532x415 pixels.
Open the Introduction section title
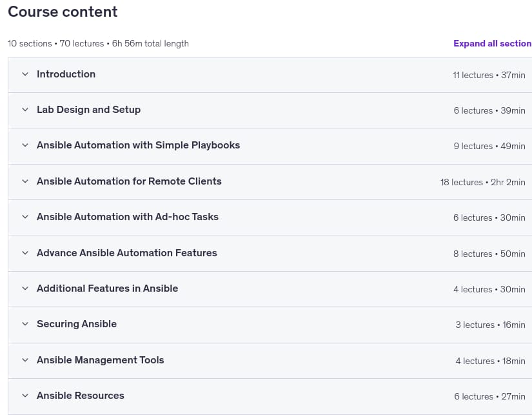[x=66, y=74]
